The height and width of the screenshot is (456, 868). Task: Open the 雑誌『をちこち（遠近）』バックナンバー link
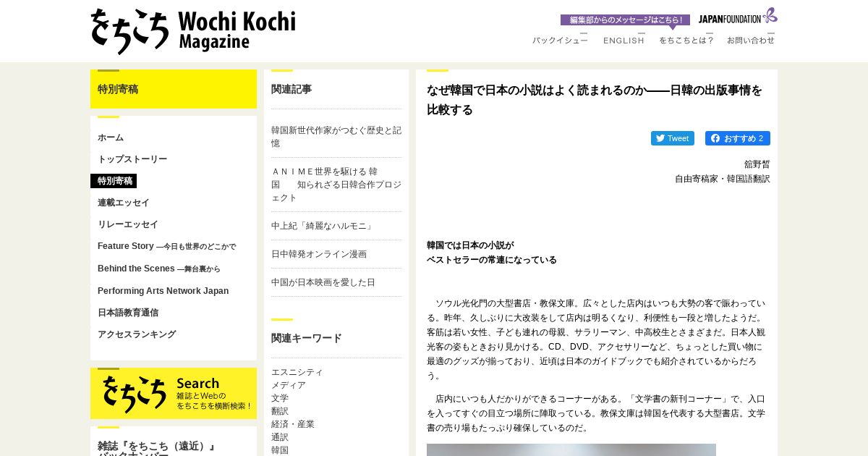coord(157,447)
